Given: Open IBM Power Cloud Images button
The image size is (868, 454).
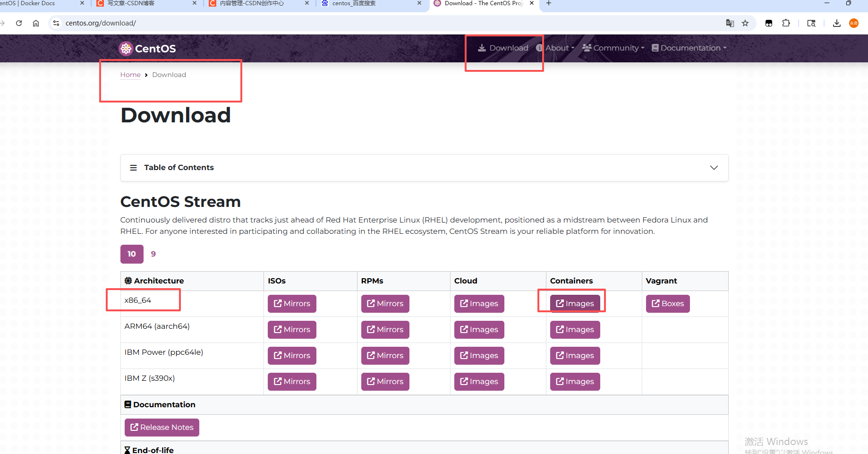Looking at the screenshot, I should pyautogui.click(x=479, y=356).
